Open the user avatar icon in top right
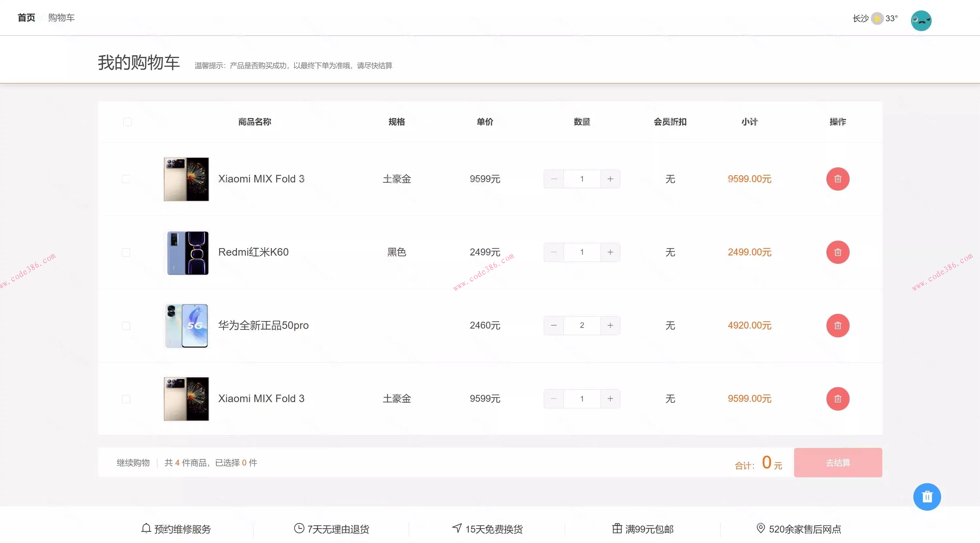The width and height of the screenshot is (980, 543). click(x=921, y=20)
